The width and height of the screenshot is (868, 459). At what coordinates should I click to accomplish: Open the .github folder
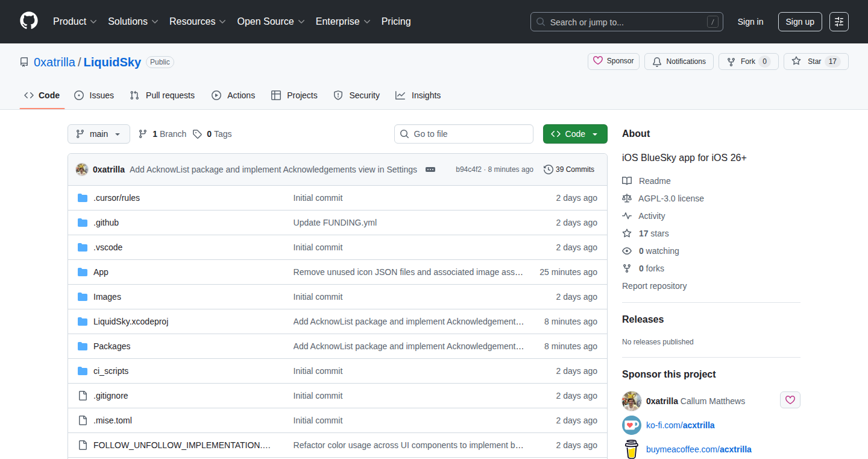pyautogui.click(x=106, y=223)
